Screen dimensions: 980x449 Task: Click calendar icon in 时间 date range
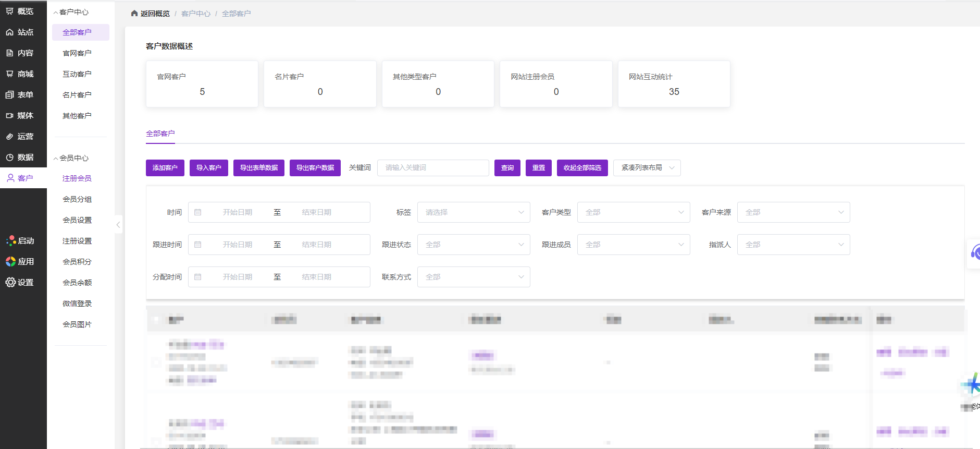click(x=198, y=212)
